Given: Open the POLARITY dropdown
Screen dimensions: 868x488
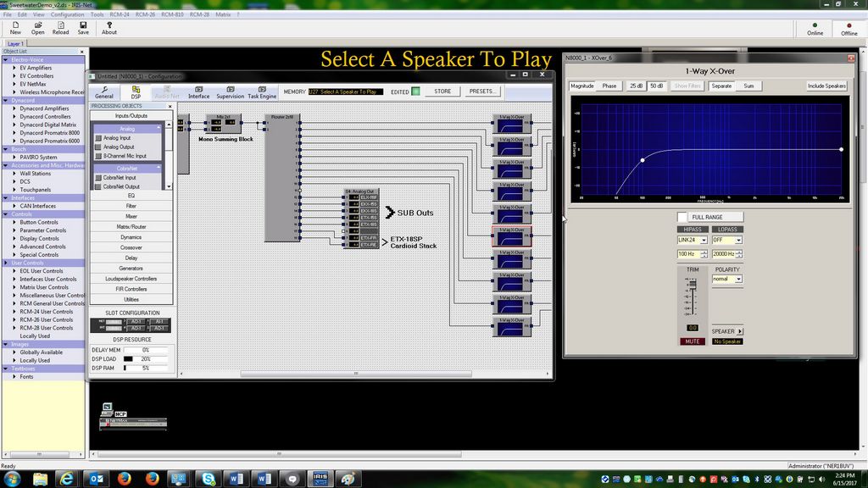Looking at the screenshot, I should pos(738,280).
